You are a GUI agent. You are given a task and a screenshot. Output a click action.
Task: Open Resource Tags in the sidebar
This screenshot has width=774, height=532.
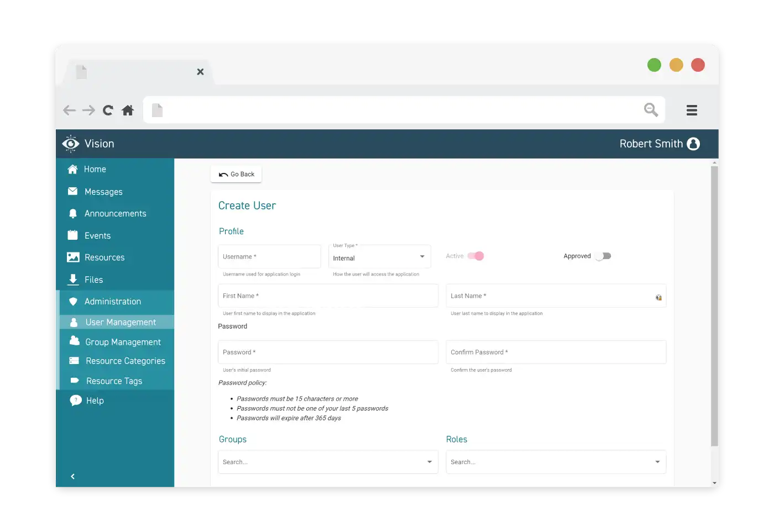point(114,381)
